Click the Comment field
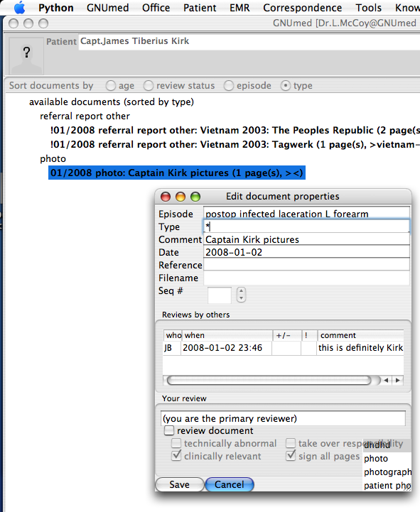Image resolution: width=420 pixels, height=512 pixels. pos(306,239)
